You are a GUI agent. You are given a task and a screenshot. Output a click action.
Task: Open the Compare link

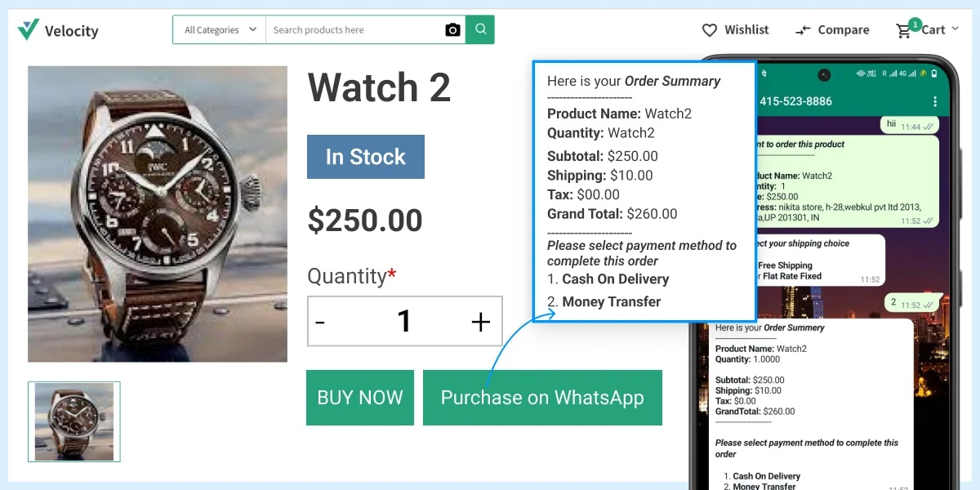point(844,29)
